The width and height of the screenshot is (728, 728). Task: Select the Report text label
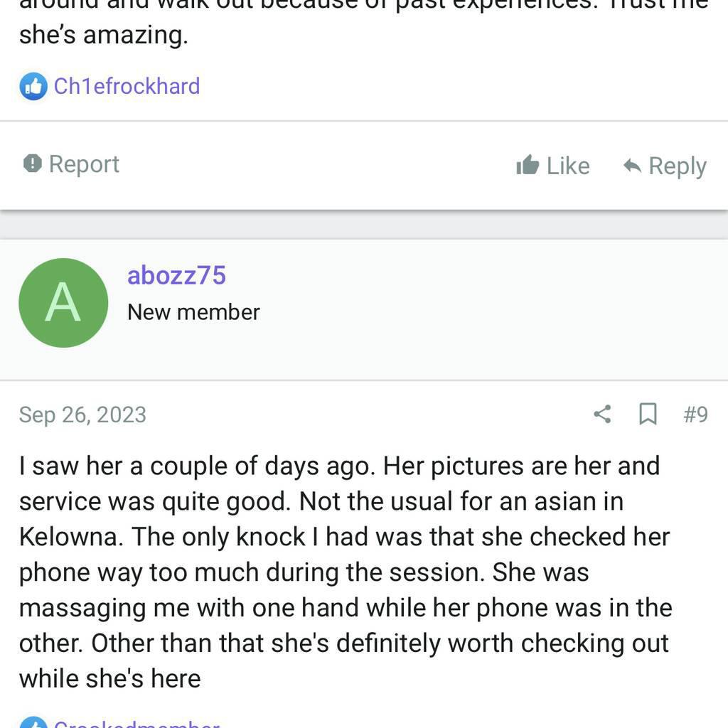pos(84,164)
